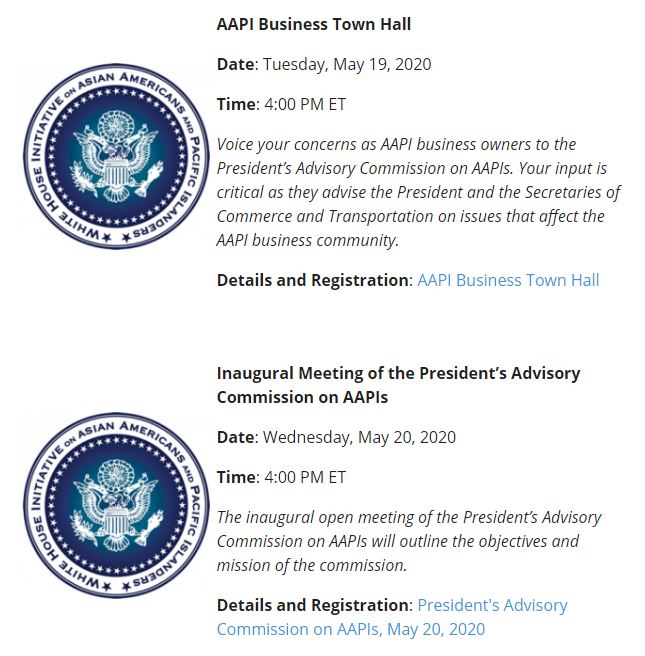Click the 4:00 PM ET time for the Town Hall
Viewport: 645px width, 656px height.
(x=305, y=104)
